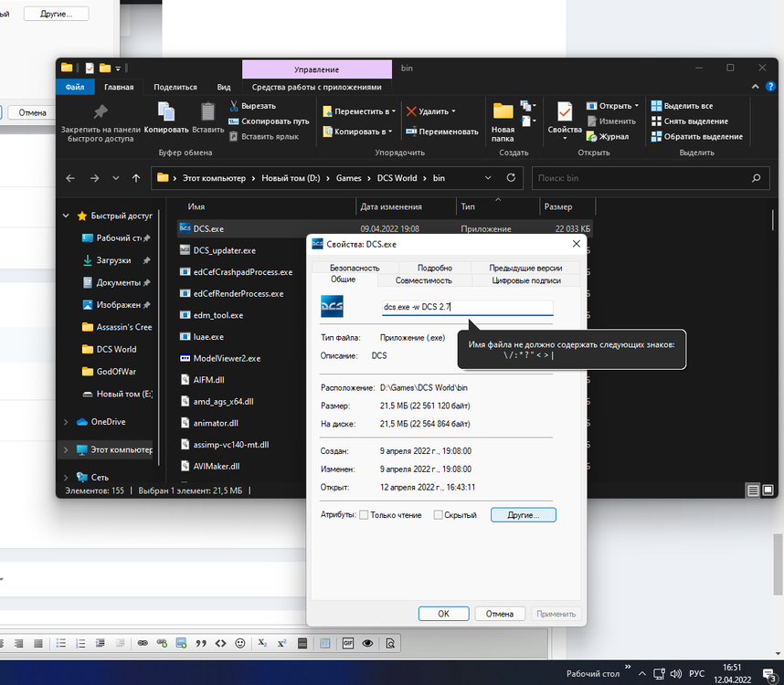Switch to large icons view in status bar
The width and height of the screenshot is (784, 685).
click(x=768, y=490)
